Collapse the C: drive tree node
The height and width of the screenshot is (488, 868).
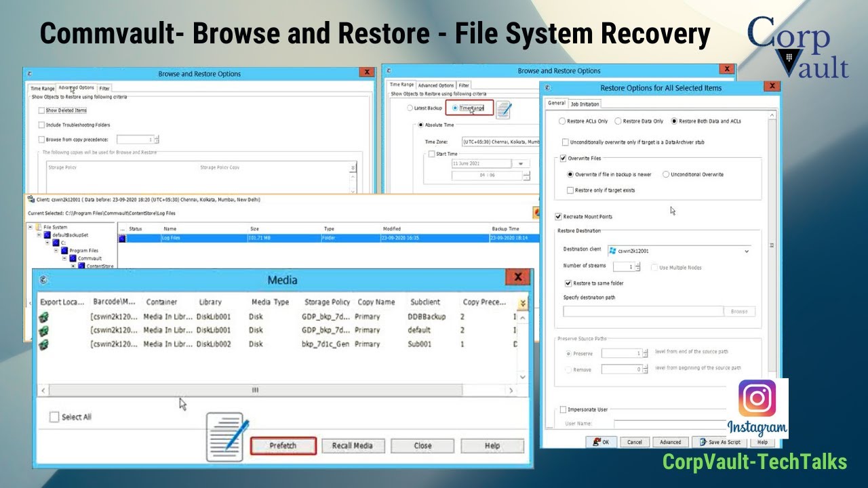pyautogui.click(x=48, y=242)
